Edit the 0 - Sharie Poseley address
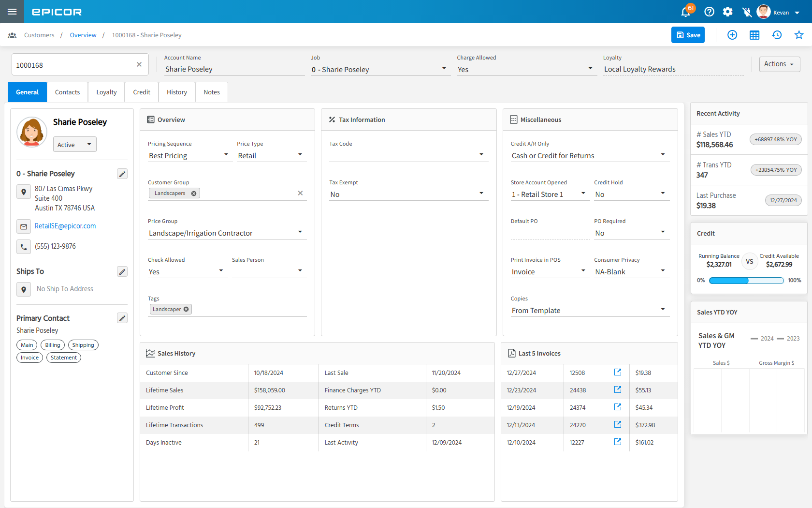Screen dimensions: 812x508 pos(122,174)
